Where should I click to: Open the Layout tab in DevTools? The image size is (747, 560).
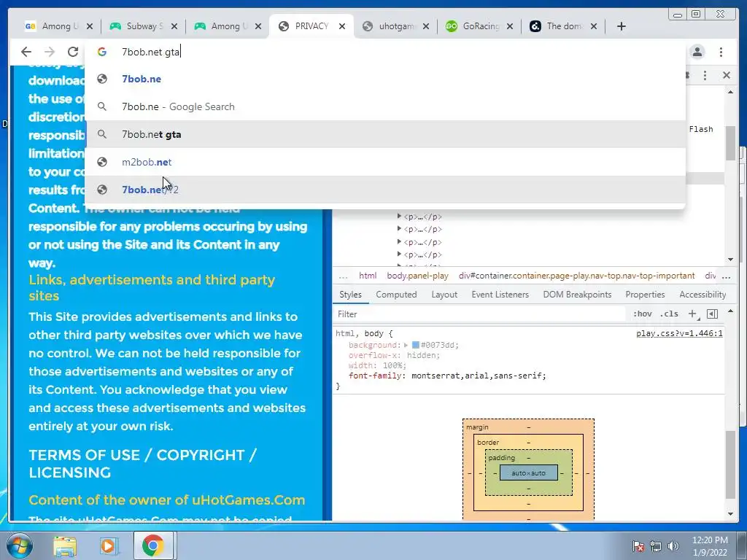click(x=444, y=295)
